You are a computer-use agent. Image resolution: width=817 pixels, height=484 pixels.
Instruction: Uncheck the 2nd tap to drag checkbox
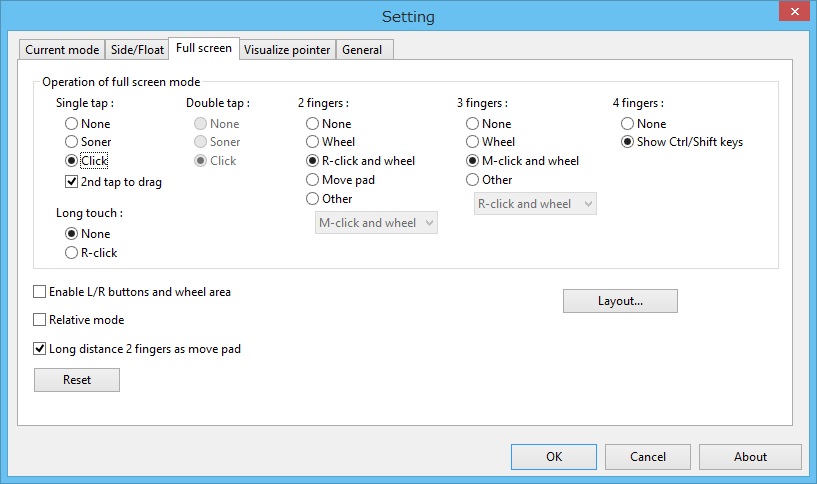[x=72, y=182]
